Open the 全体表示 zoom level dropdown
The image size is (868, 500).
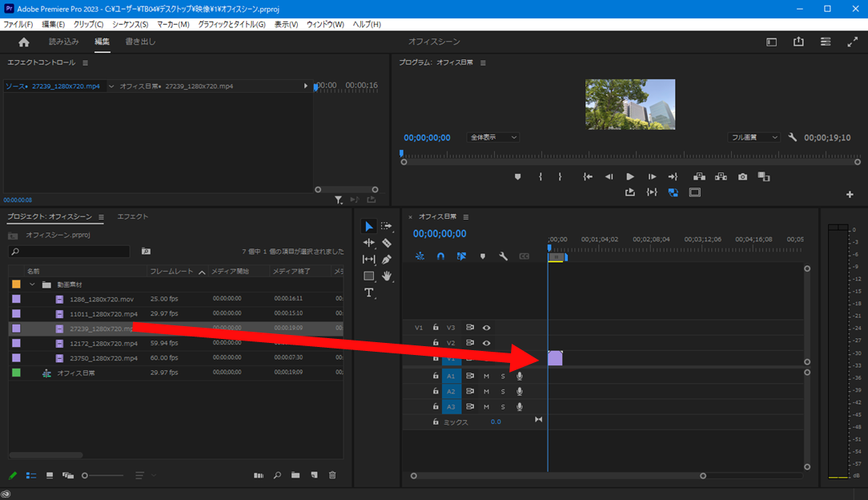(492, 137)
